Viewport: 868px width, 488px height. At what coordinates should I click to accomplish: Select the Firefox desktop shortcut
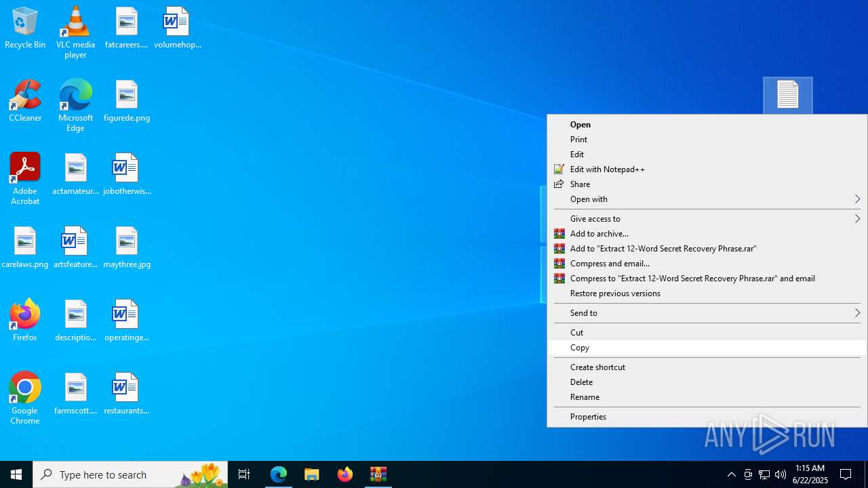tap(25, 321)
